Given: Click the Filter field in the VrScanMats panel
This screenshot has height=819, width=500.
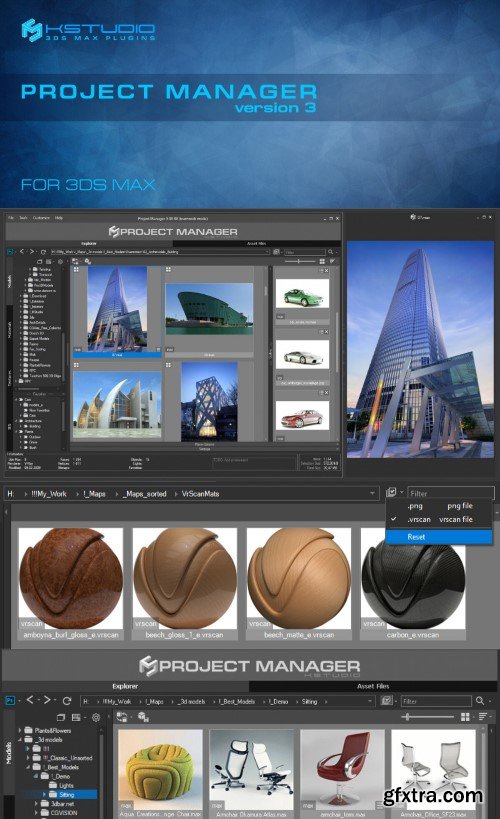Looking at the screenshot, I should (x=450, y=493).
